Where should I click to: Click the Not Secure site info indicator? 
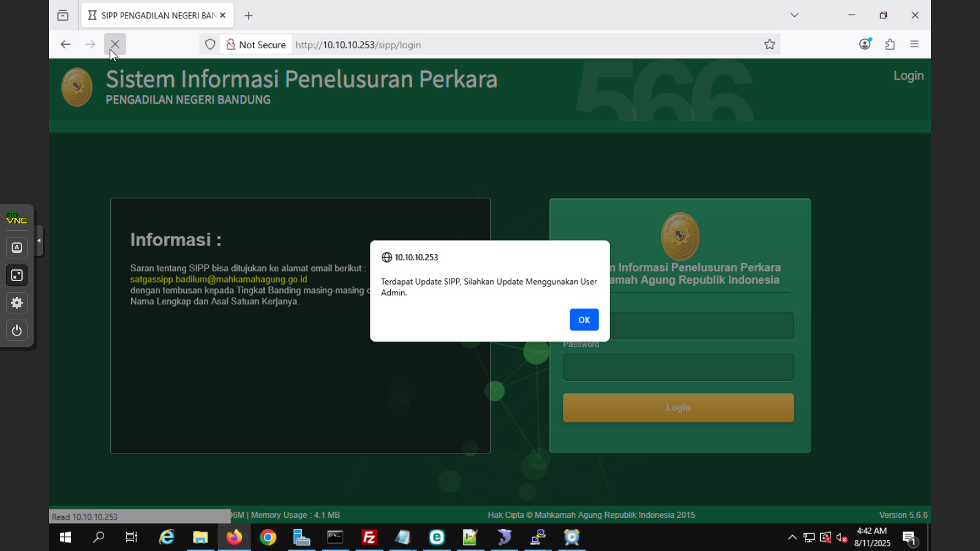pos(256,45)
